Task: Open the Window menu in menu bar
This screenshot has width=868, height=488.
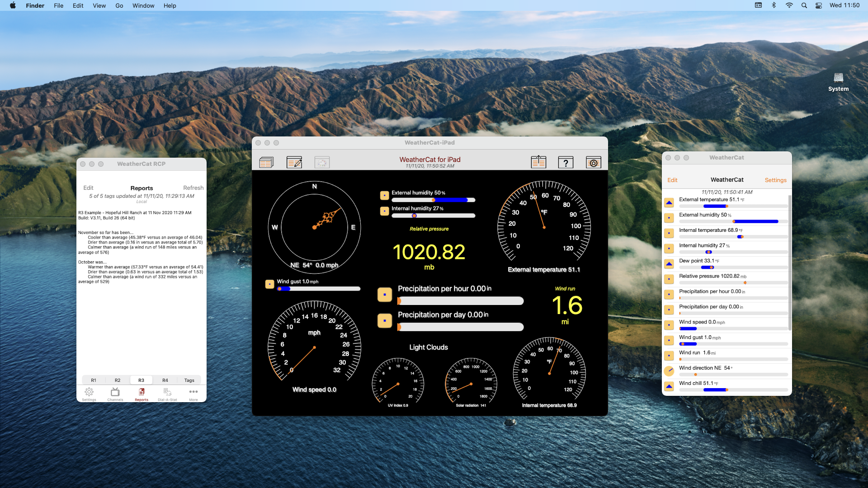Action: [x=143, y=5]
